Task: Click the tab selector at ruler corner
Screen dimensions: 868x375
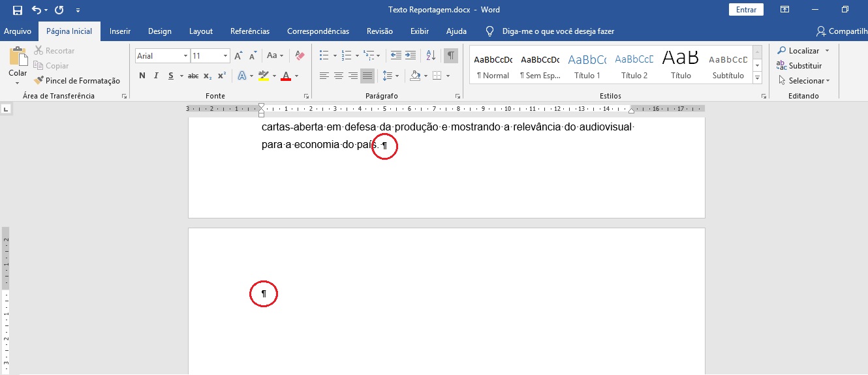Action: pyautogui.click(x=6, y=109)
